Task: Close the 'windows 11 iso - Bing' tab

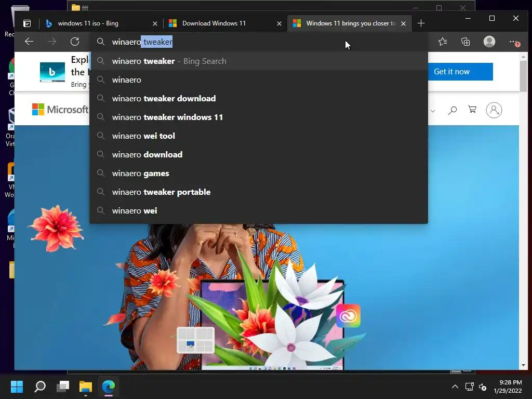Action: (x=155, y=23)
